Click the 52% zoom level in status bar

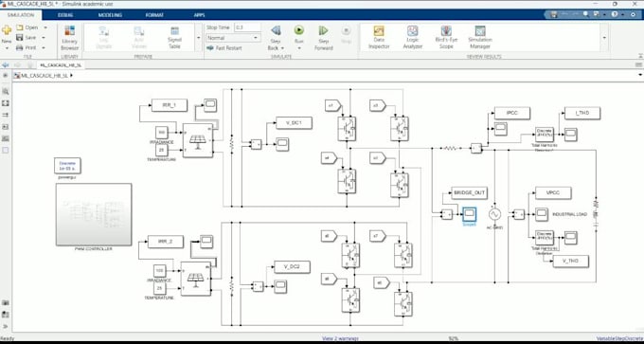(x=453, y=338)
